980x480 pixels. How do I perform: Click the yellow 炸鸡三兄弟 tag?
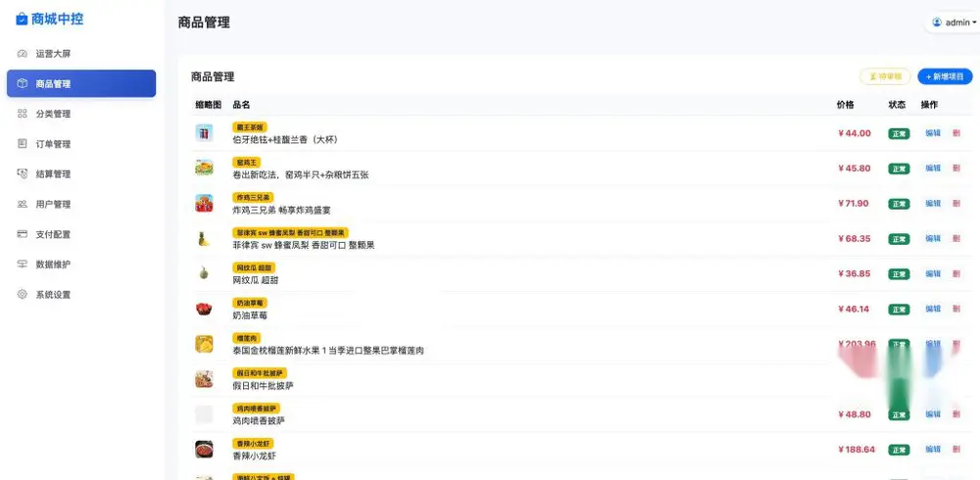[253, 198]
